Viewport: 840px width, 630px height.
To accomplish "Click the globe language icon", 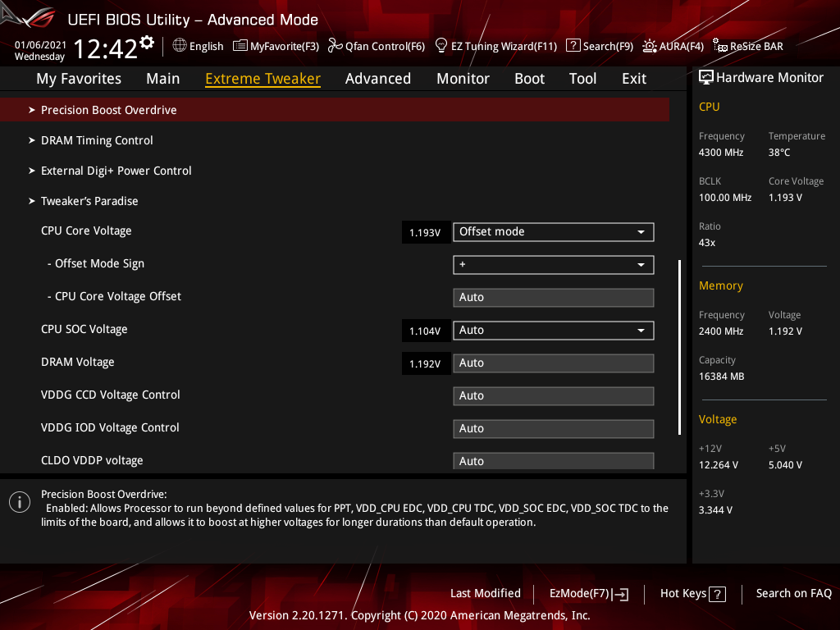I will click(x=180, y=46).
